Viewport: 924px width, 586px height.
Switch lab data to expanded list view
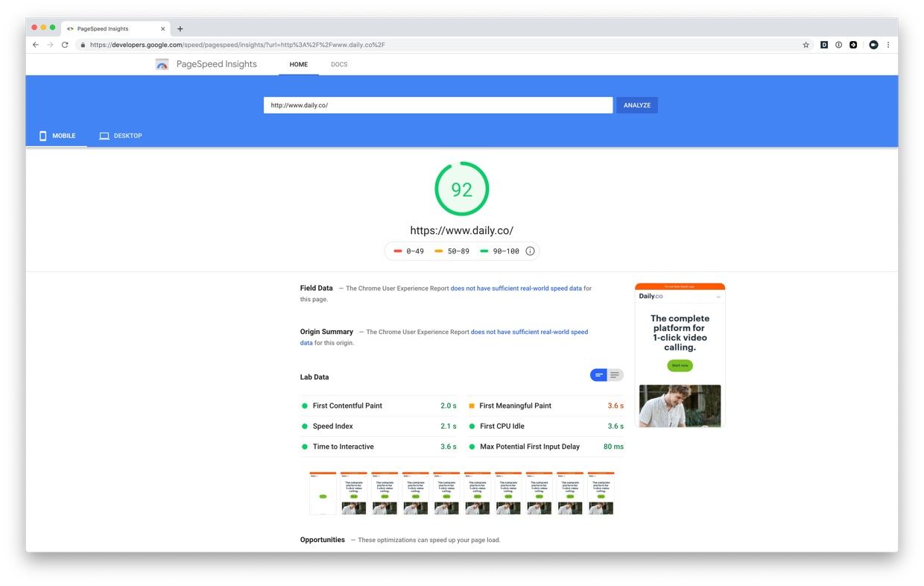click(616, 375)
